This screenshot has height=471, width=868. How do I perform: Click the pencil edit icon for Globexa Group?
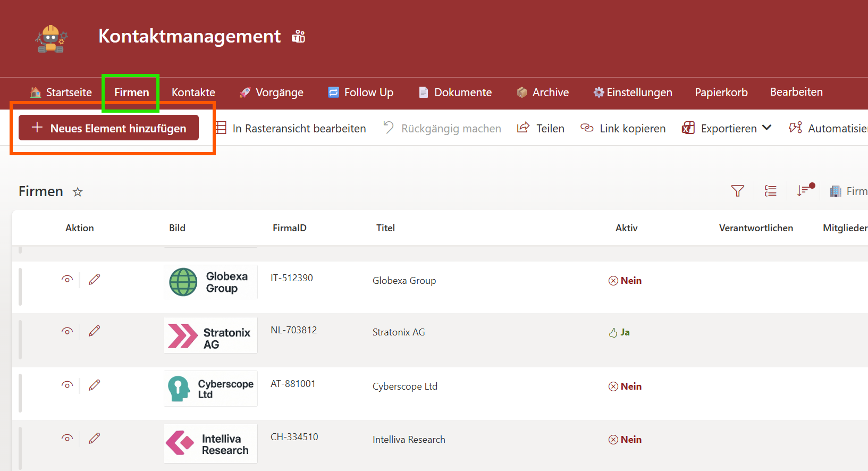click(x=95, y=280)
